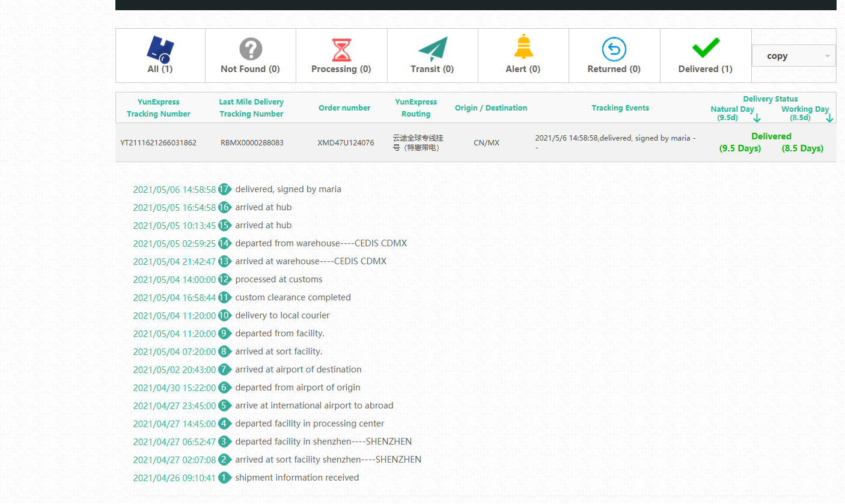
Task: Click the green Delivered status text
Action: coord(771,136)
